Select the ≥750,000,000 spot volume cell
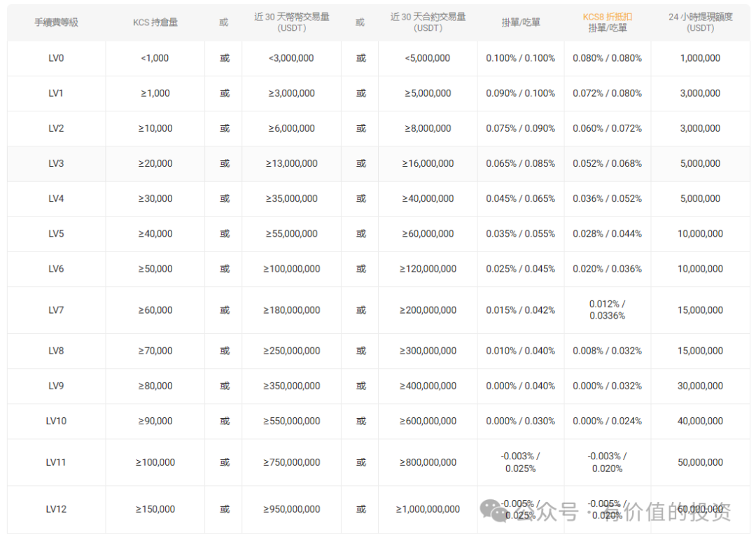Viewport: 756px width, 542px height. click(292, 462)
